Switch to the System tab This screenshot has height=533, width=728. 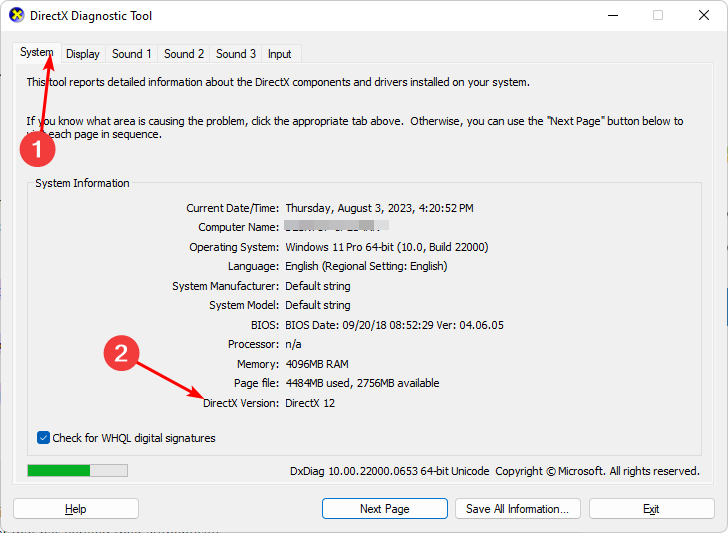[x=37, y=52]
